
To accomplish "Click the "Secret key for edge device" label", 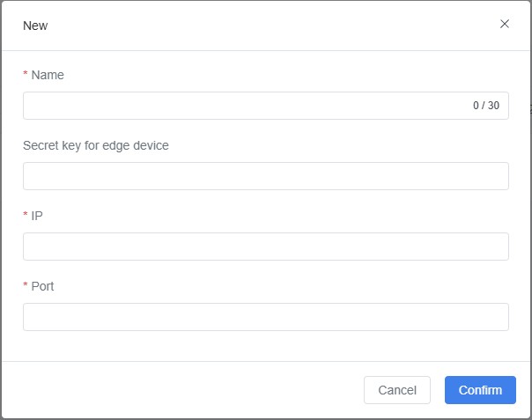I will point(96,145).
